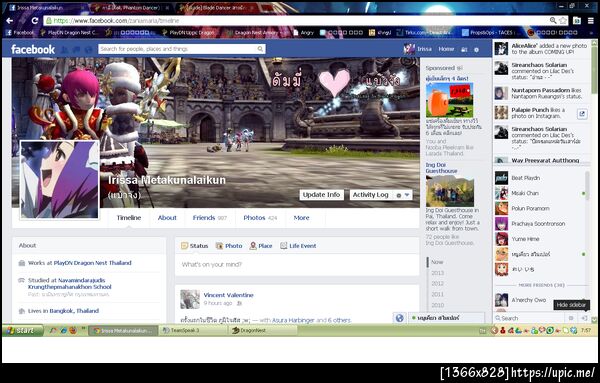Click the zoom magnifier icon in address bar
The image size is (600, 383).
click(x=553, y=21)
